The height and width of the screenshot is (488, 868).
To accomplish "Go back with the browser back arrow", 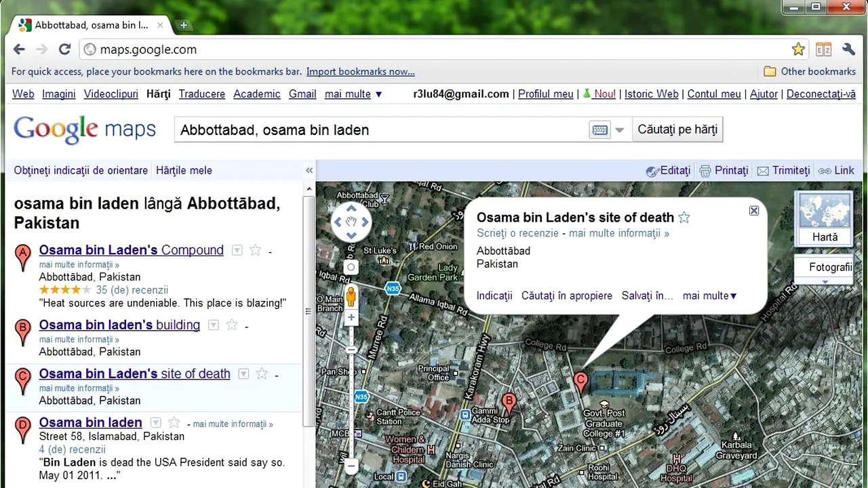I will pyautogui.click(x=19, y=49).
